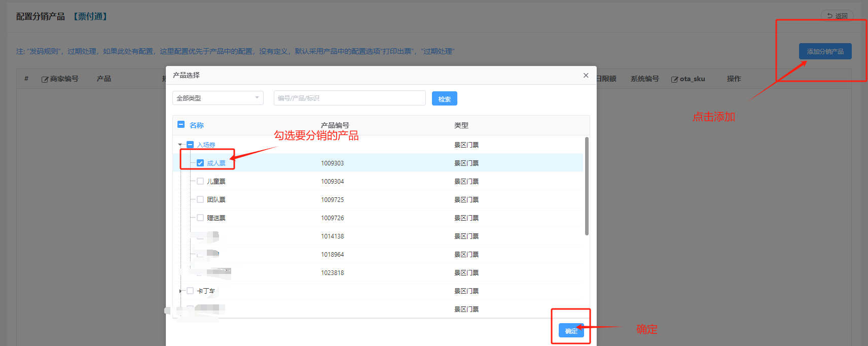Focus the 编号/产品/标识 search field
The image size is (868, 346).
click(x=349, y=98)
